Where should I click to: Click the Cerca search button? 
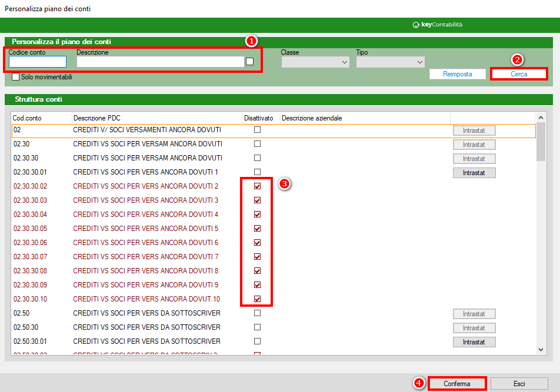tap(518, 74)
